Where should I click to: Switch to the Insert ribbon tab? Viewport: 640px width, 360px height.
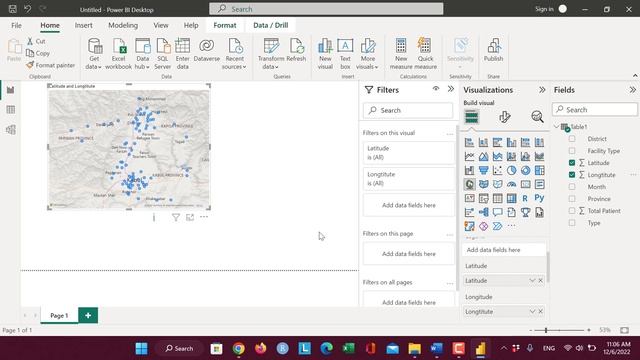pyautogui.click(x=83, y=25)
